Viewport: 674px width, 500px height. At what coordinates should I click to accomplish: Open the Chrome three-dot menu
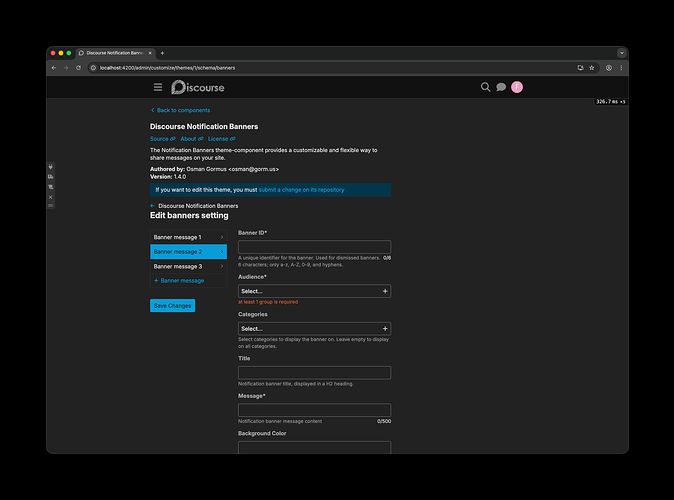pos(621,68)
